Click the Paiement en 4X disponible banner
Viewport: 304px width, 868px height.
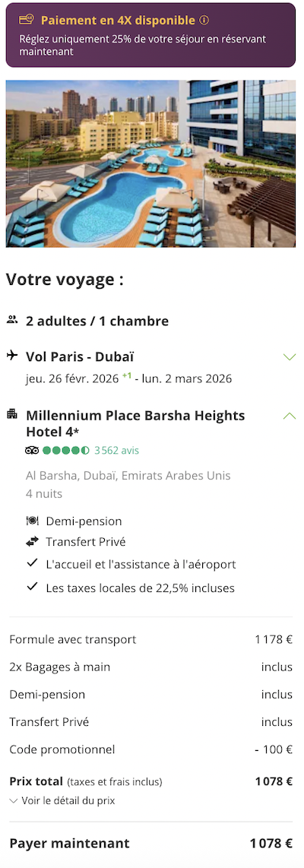[x=150, y=35]
